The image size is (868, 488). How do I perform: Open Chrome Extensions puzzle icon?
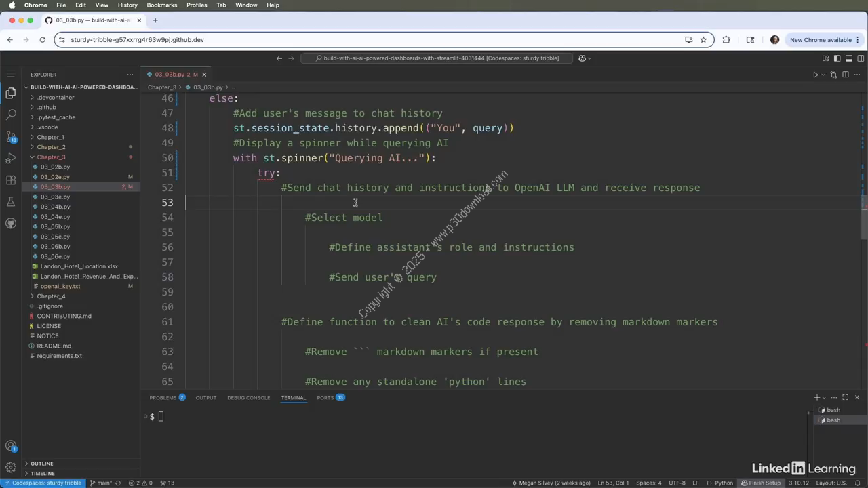[726, 40]
